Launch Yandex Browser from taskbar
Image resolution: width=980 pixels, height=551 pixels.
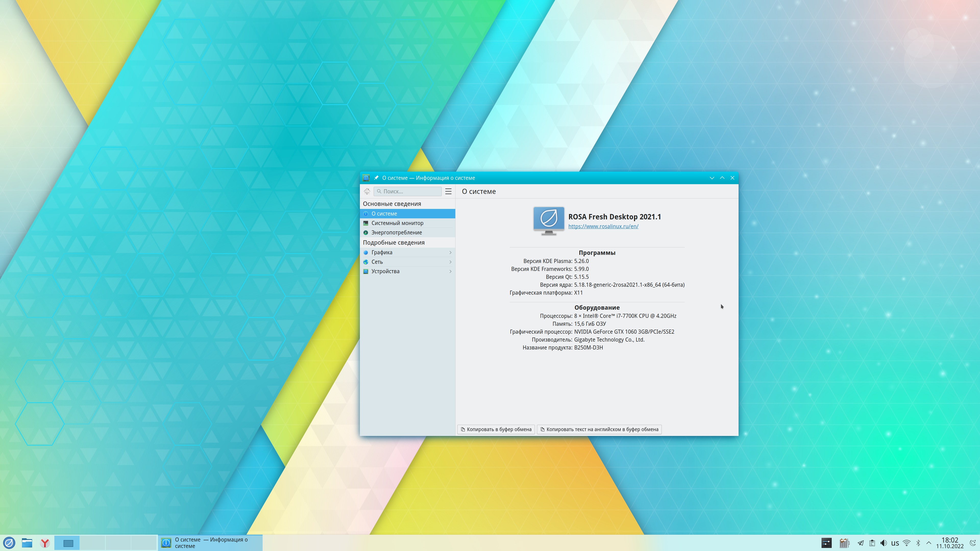[45, 543]
